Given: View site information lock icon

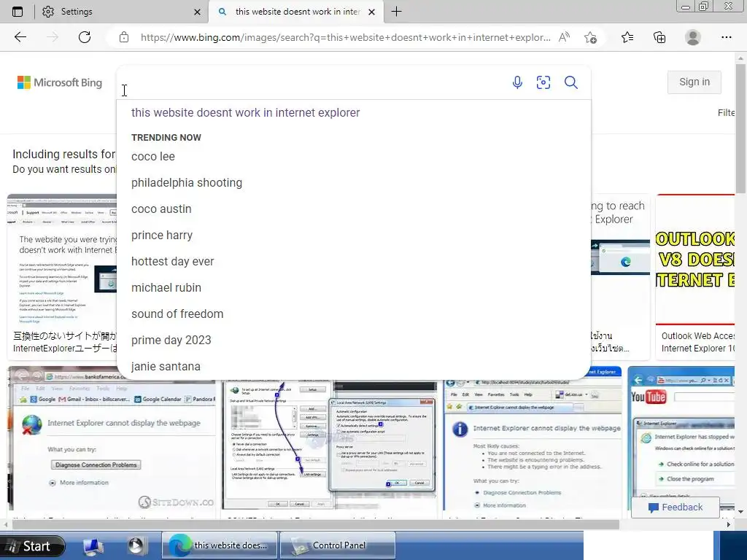Looking at the screenshot, I should pos(124,37).
